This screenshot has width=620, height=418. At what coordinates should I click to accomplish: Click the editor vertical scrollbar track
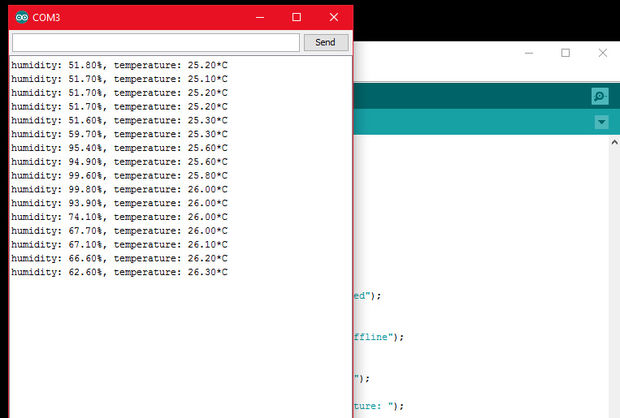pyautogui.click(x=612, y=280)
